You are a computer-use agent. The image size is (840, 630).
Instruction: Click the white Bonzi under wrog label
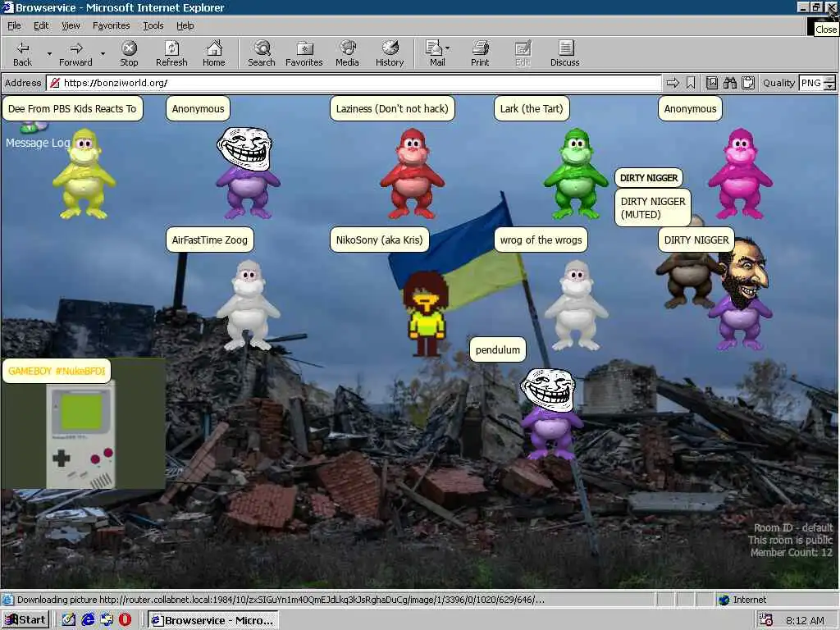coord(576,305)
